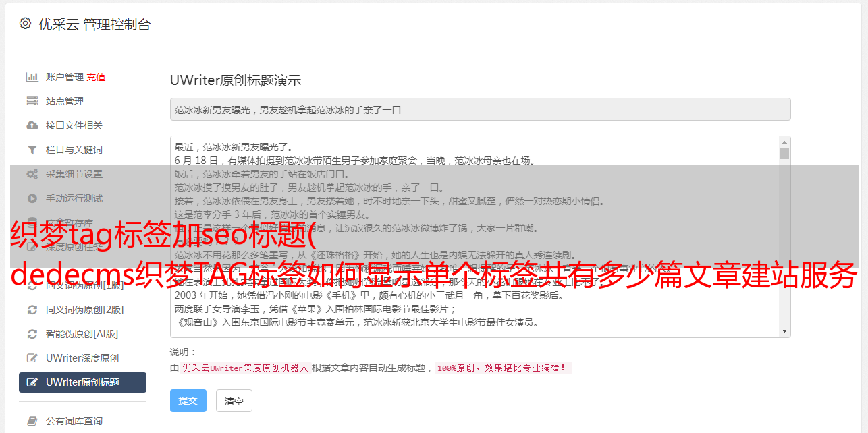Open 公有词库查询 in sidebar
Viewport: 868px width, 433px height.
74,421
